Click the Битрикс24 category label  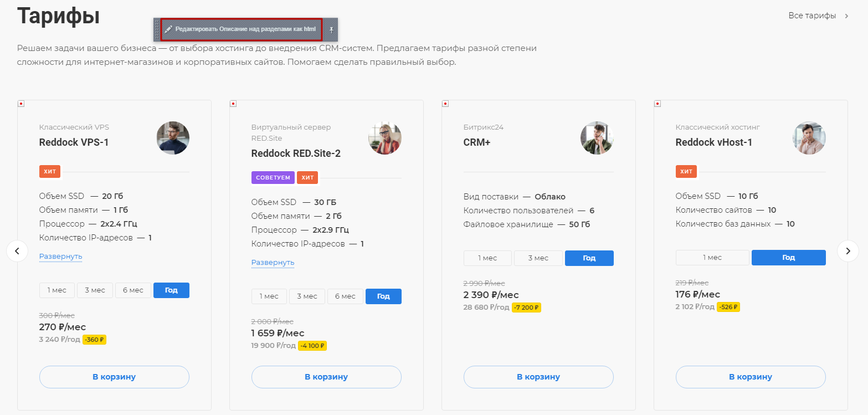[x=484, y=127]
